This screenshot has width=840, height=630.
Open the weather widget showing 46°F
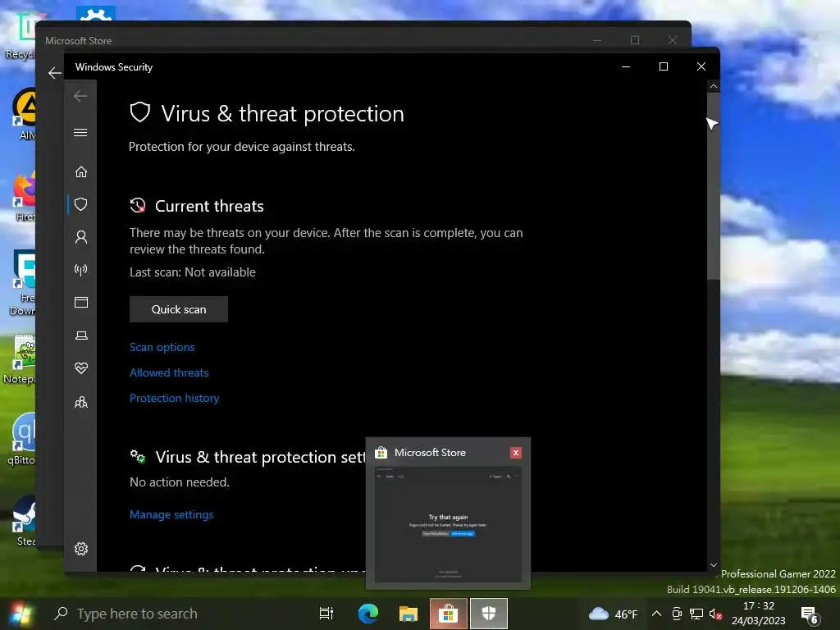(x=614, y=614)
